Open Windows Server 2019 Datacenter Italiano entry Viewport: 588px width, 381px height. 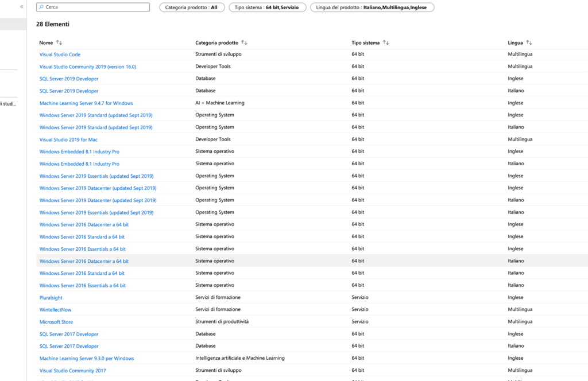point(98,200)
